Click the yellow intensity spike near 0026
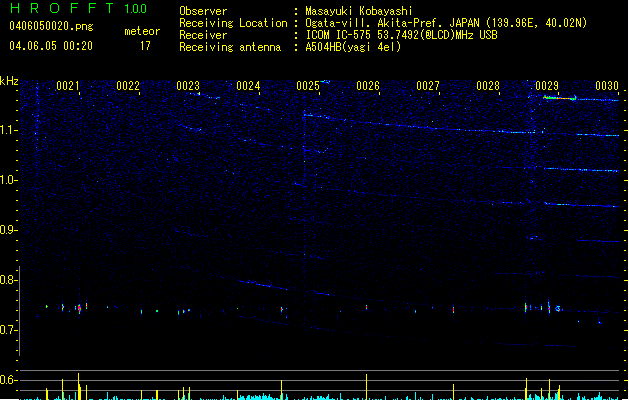The width and height of the screenshot is (629, 400). coord(366,387)
